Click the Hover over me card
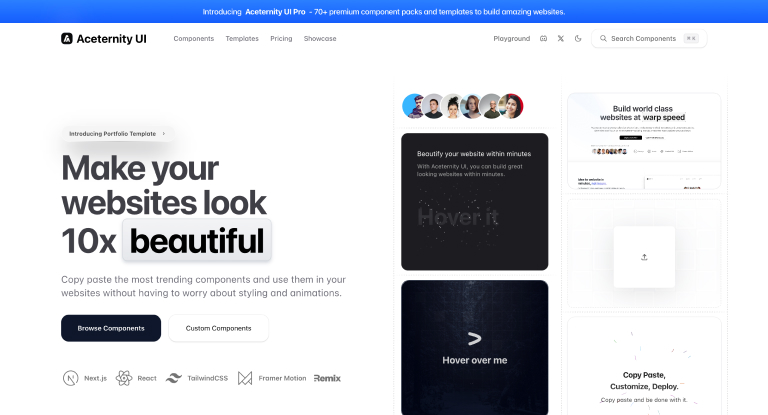Screen dimensions: 768x415 [475, 348]
